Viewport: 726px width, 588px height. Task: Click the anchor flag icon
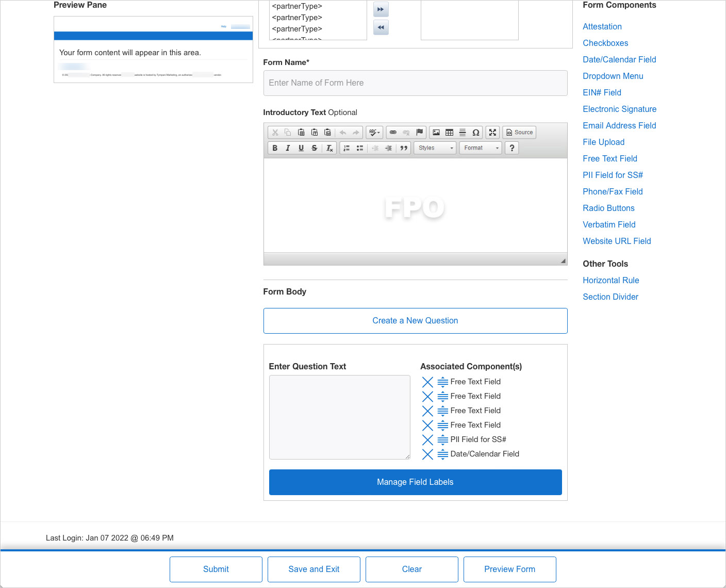pos(419,133)
